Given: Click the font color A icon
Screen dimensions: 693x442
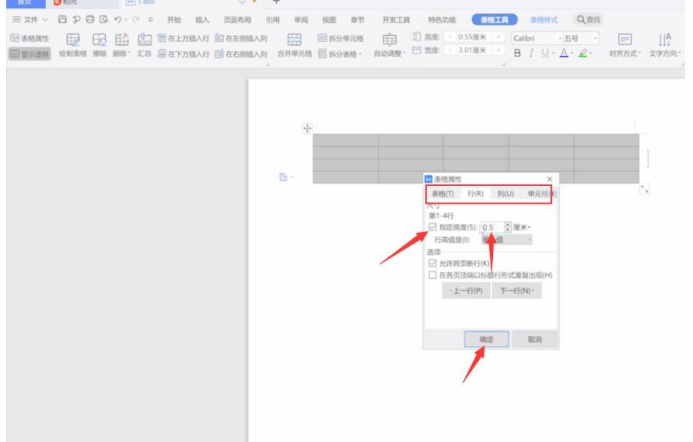Looking at the screenshot, I should point(564,53).
